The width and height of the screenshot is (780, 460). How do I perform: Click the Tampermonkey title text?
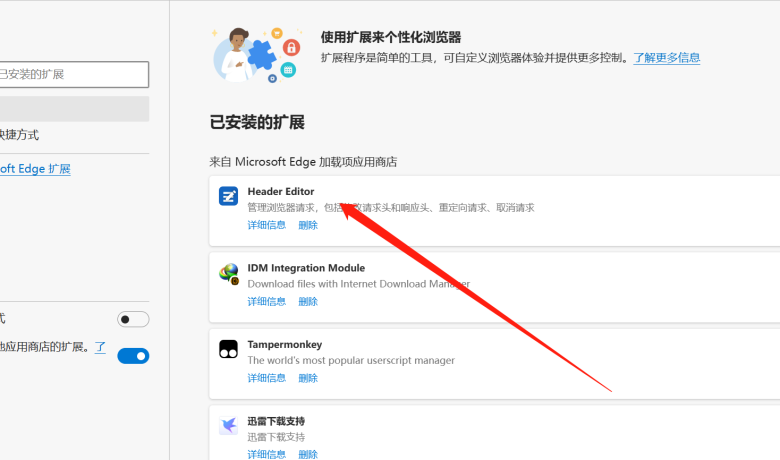click(285, 345)
